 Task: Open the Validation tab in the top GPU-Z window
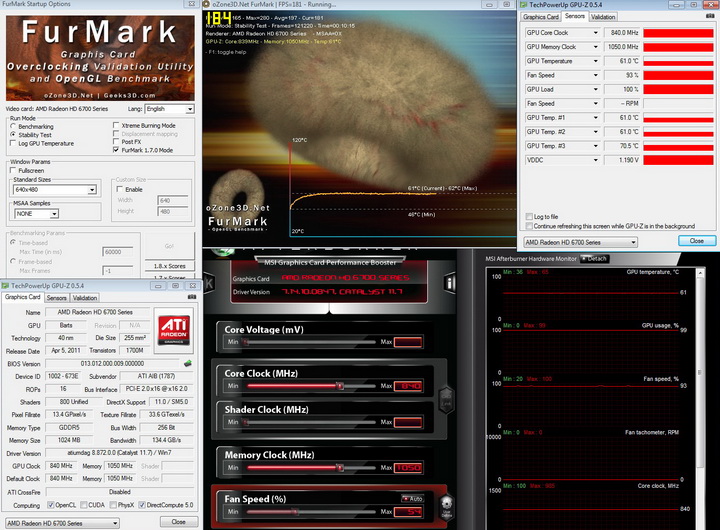(603, 17)
